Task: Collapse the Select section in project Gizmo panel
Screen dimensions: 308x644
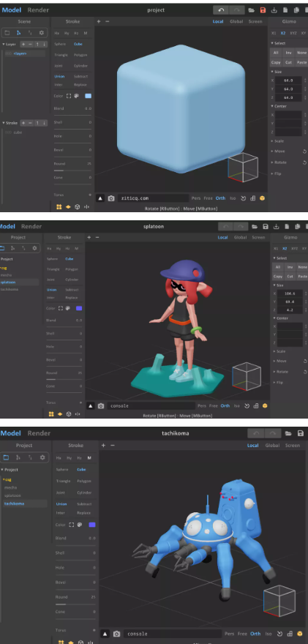Action: click(272, 43)
